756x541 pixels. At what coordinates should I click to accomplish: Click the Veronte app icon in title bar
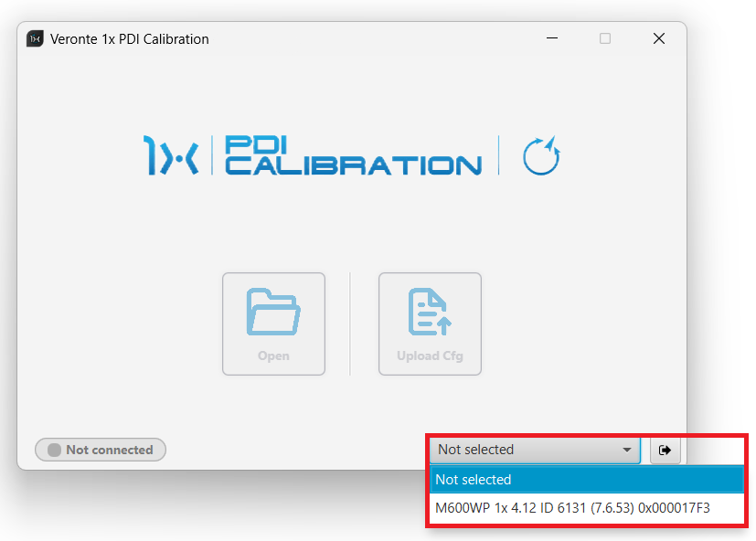pyautogui.click(x=36, y=38)
